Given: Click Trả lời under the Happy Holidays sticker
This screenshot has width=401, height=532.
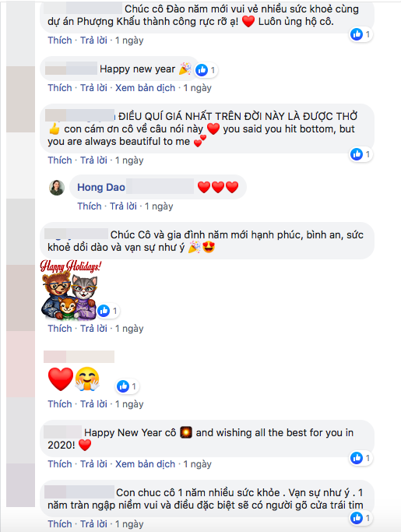Looking at the screenshot, I should point(93,329).
